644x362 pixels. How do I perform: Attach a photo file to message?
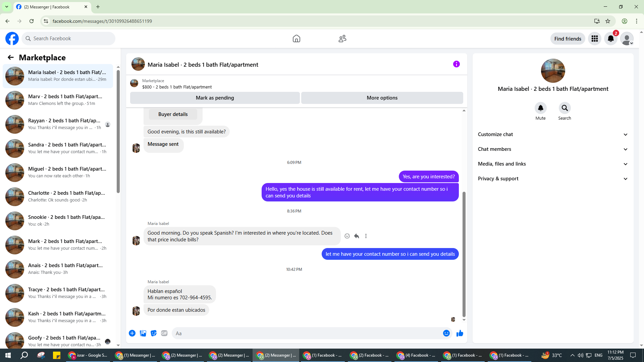(143, 333)
